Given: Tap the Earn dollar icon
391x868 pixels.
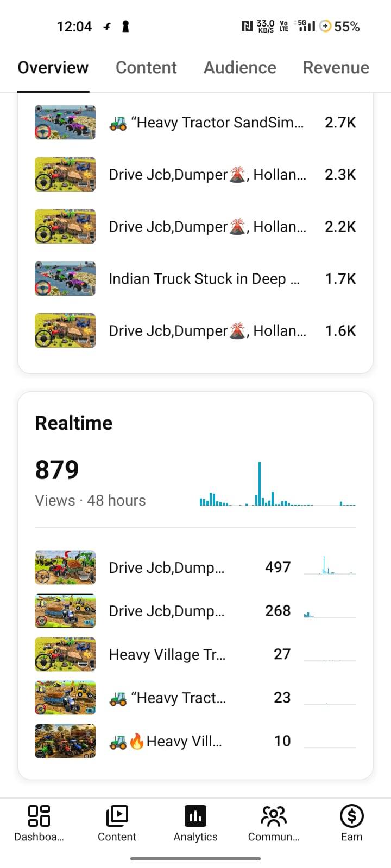Looking at the screenshot, I should point(351,815).
